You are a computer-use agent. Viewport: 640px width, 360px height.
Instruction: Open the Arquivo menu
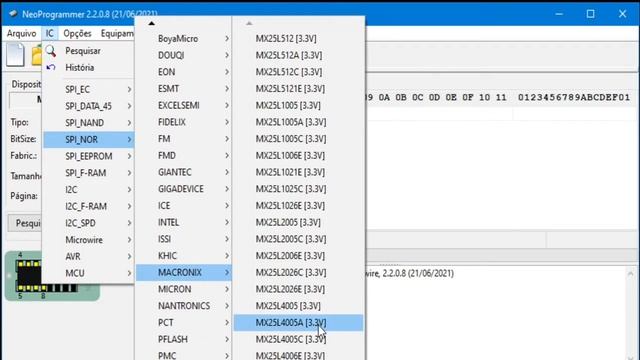click(21, 33)
